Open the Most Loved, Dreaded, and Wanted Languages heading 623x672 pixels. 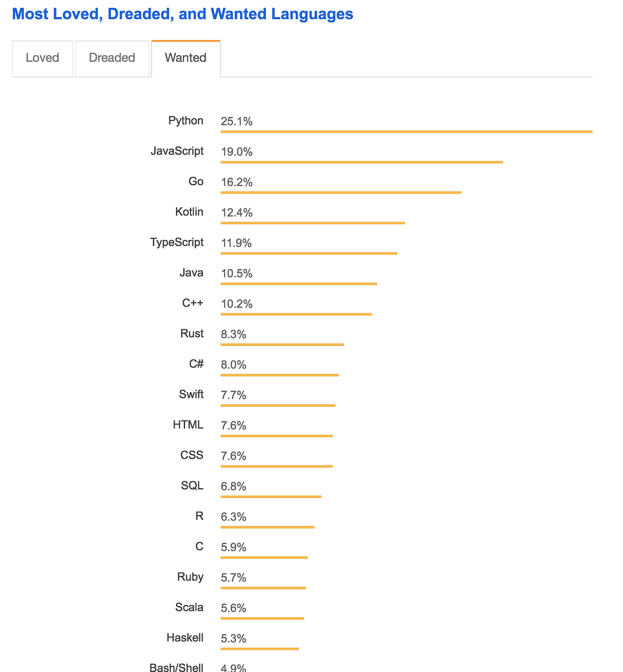pyautogui.click(x=183, y=14)
